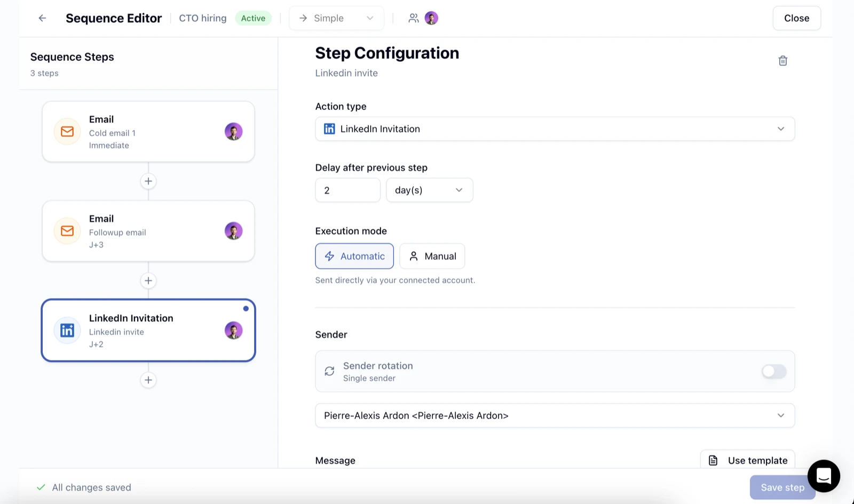Screen dimensions: 854x504
Task: Select the CTO hiring sequence name
Action: 202,18
